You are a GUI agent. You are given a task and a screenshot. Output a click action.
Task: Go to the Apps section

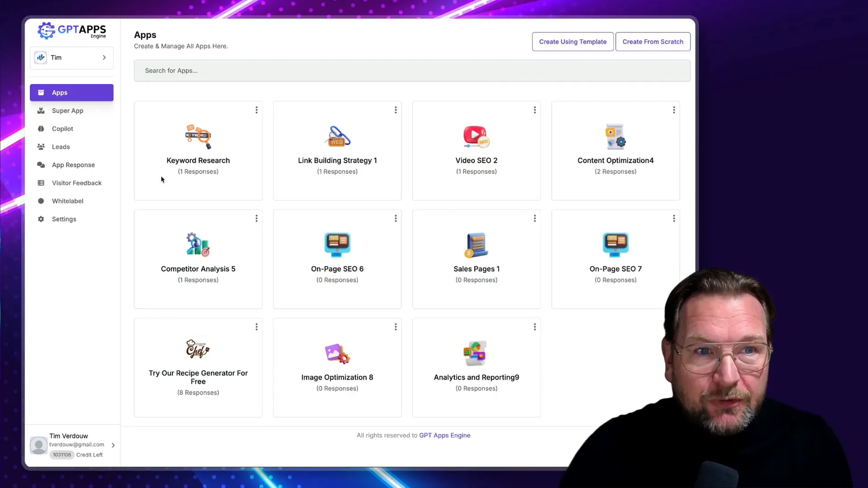[72, 93]
